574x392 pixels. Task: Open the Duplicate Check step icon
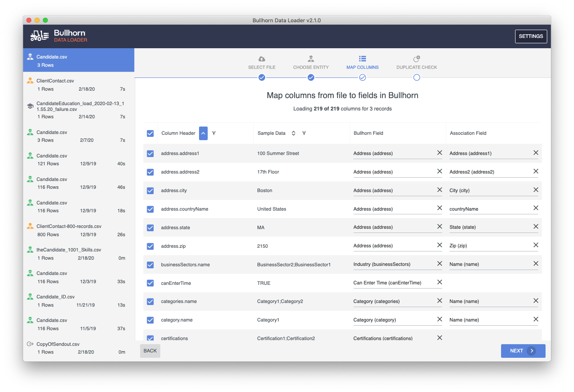tap(417, 59)
